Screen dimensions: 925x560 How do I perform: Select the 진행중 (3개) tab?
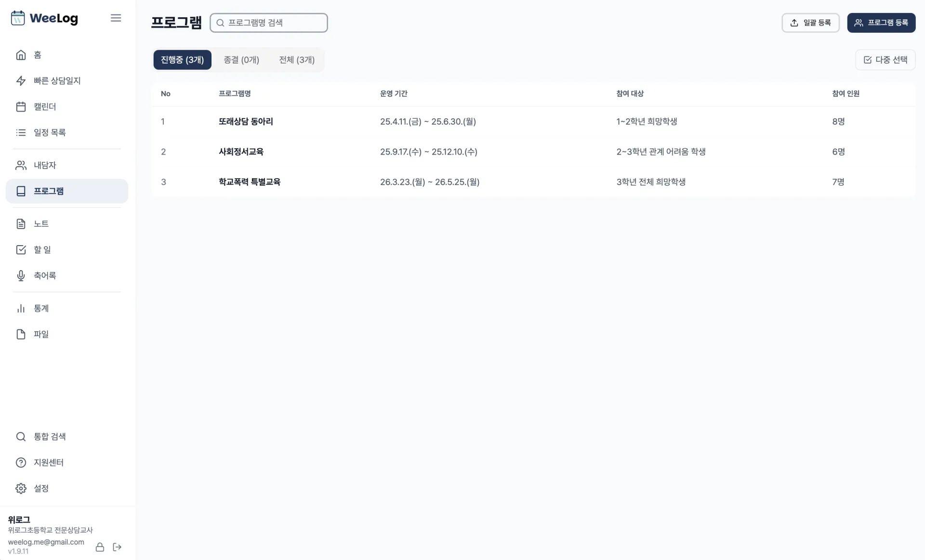tap(182, 60)
